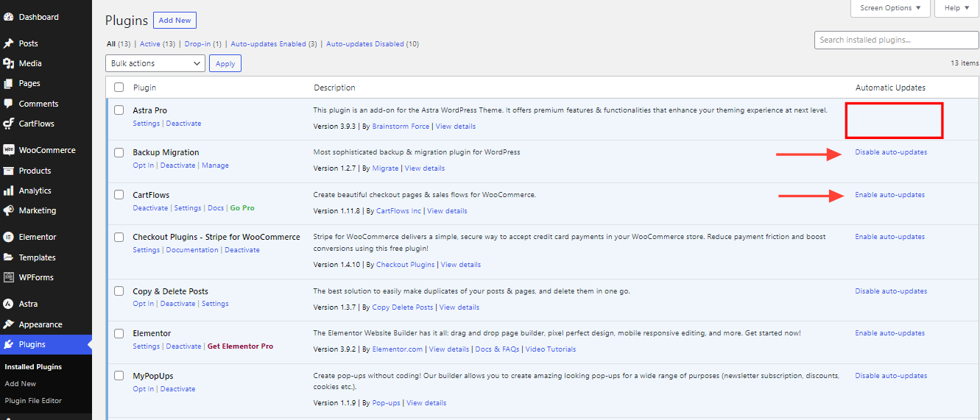Open the Dashboard icon in sidebar
This screenshot has height=420, width=980.
pyautogui.click(x=9, y=17)
